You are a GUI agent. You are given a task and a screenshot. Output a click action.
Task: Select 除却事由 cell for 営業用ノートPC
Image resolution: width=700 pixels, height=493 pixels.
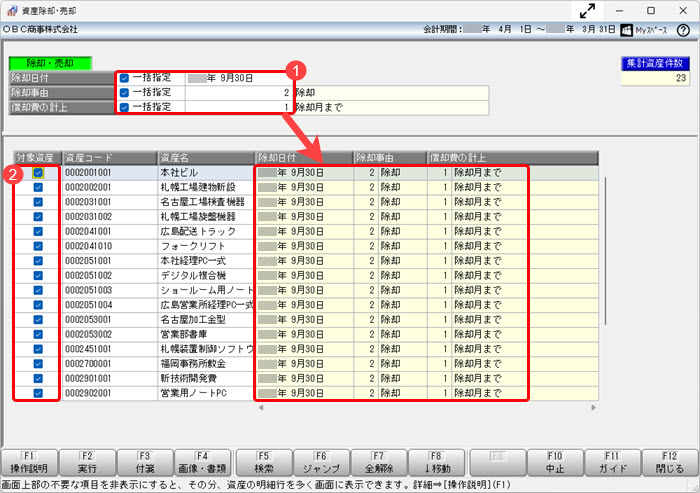point(390,393)
